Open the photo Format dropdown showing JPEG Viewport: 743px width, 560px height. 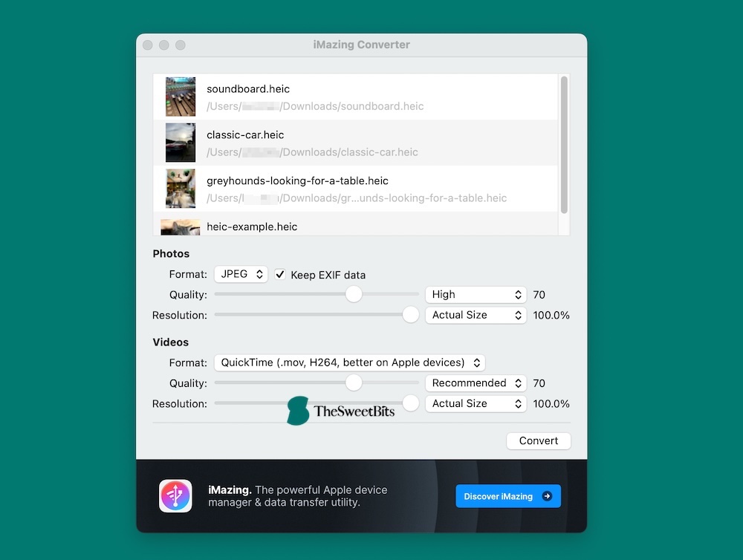[x=241, y=274]
